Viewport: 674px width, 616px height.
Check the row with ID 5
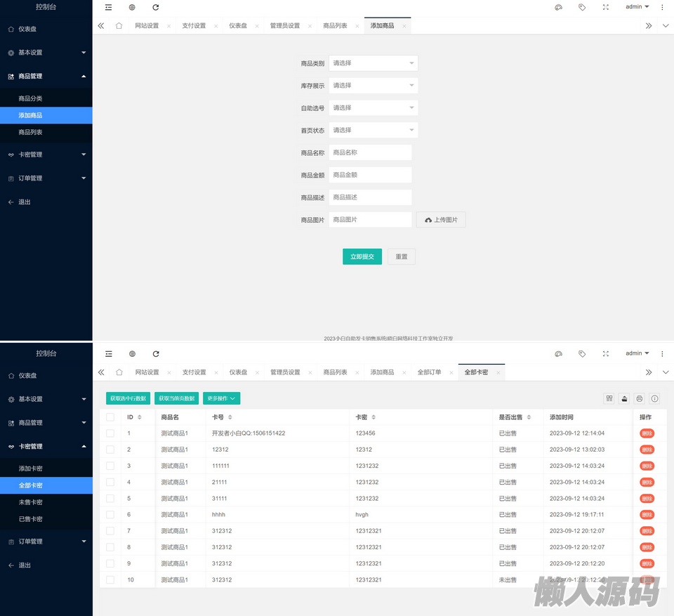pyautogui.click(x=110, y=499)
